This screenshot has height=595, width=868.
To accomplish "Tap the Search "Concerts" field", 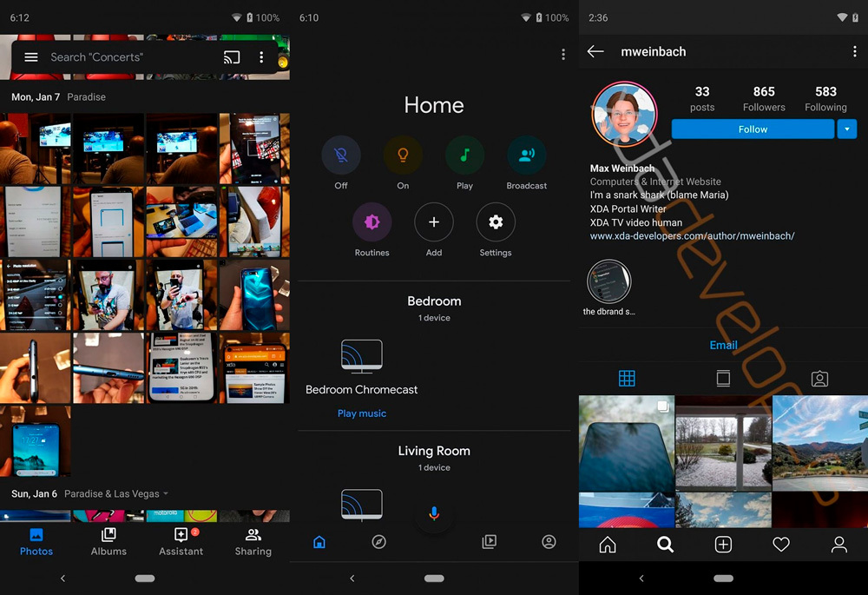I will point(122,57).
